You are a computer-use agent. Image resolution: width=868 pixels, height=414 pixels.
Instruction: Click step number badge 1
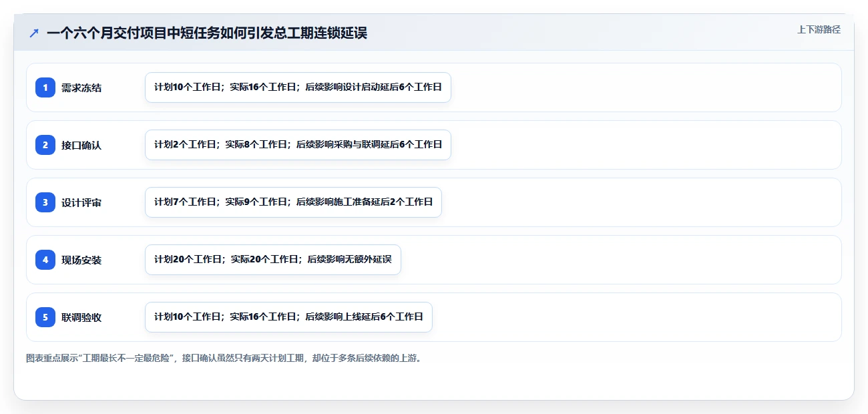coord(45,87)
